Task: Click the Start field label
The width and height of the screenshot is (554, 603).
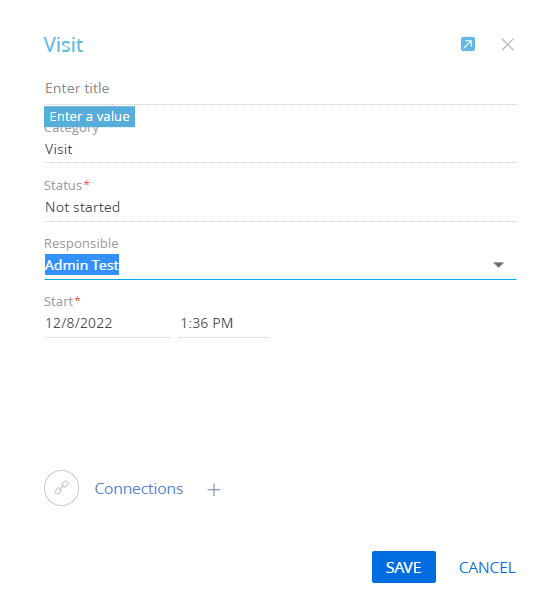Action: click(x=58, y=302)
